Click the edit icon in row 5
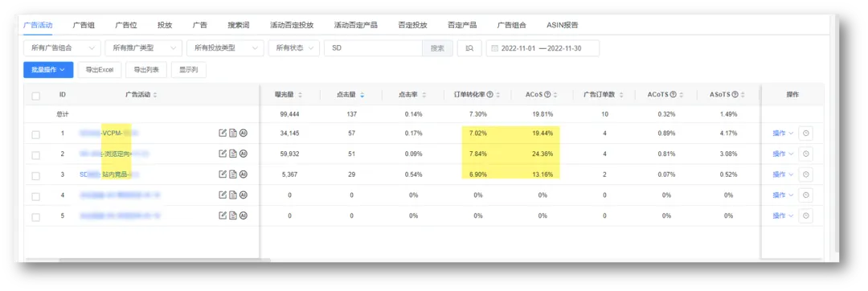 point(223,215)
